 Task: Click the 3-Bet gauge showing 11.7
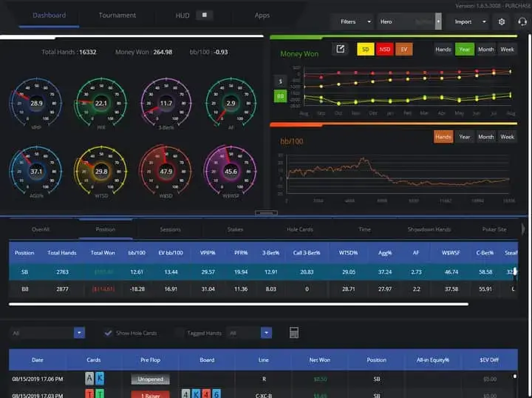[166, 104]
